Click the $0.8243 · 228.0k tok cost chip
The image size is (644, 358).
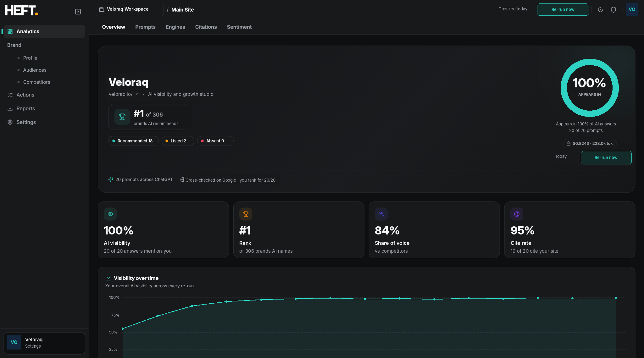click(590, 144)
